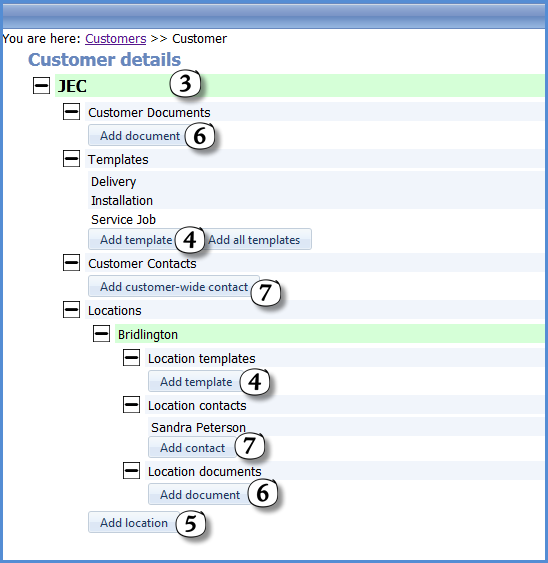Select the Delivery template
The height and width of the screenshot is (563, 548).
point(113,181)
